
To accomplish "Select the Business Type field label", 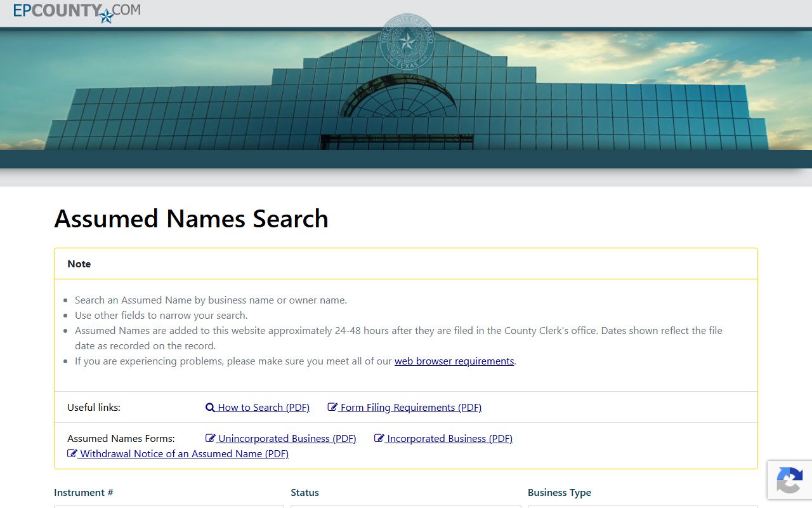I will pos(560,493).
